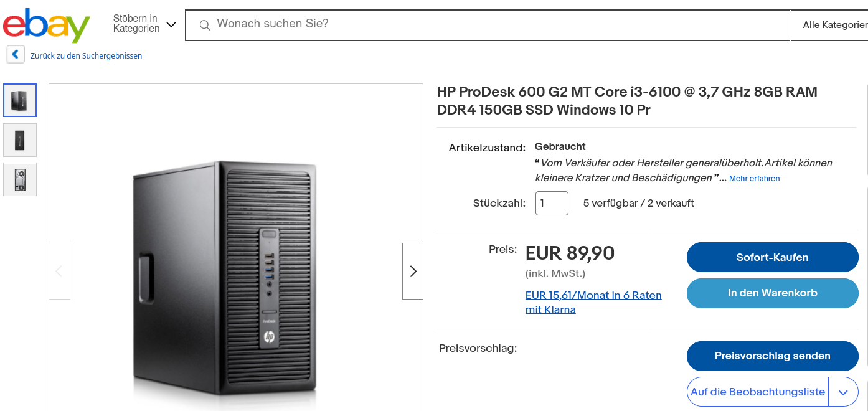This screenshot has height=411, width=868.
Task: Click Preisvorschlag senden button
Action: (772, 356)
